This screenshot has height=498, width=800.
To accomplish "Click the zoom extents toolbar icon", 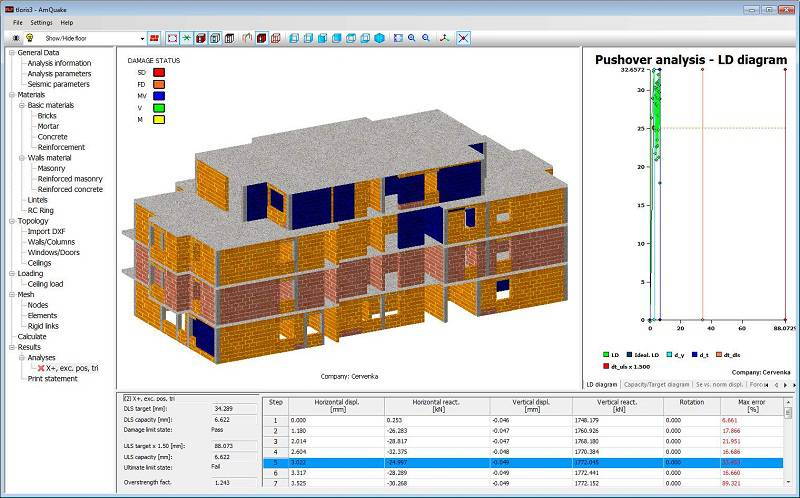I will pyautogui.click(x=398, y=38).
